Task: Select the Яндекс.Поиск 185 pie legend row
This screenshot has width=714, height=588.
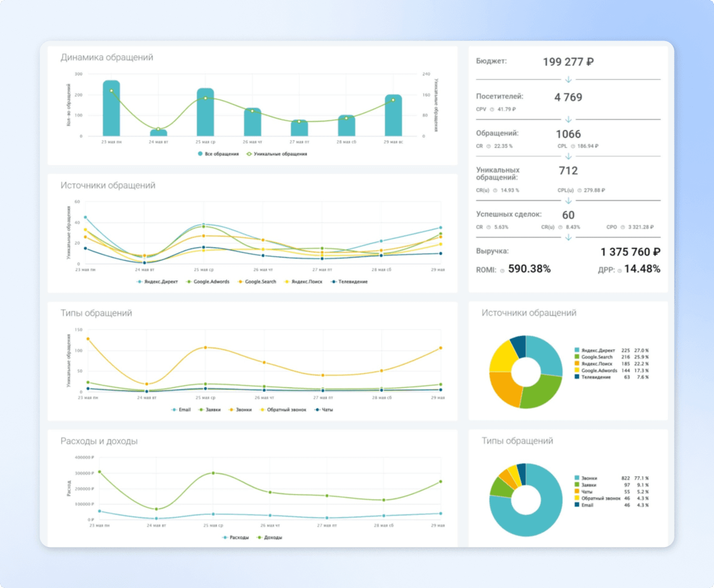Action: click(611, 364)
